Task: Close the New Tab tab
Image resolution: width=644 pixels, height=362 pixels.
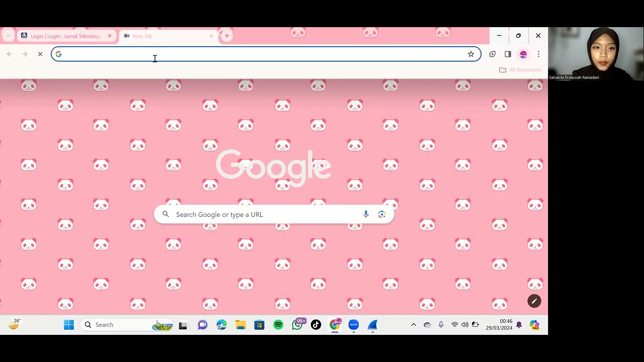Action: pos(211,36)
